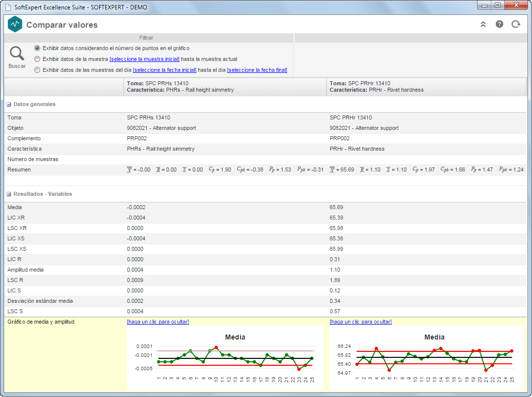Click 'PRHr - Rivet hardness' in Característica row
This screenshot has width=532, height=397.
click(x=357, y=149)
